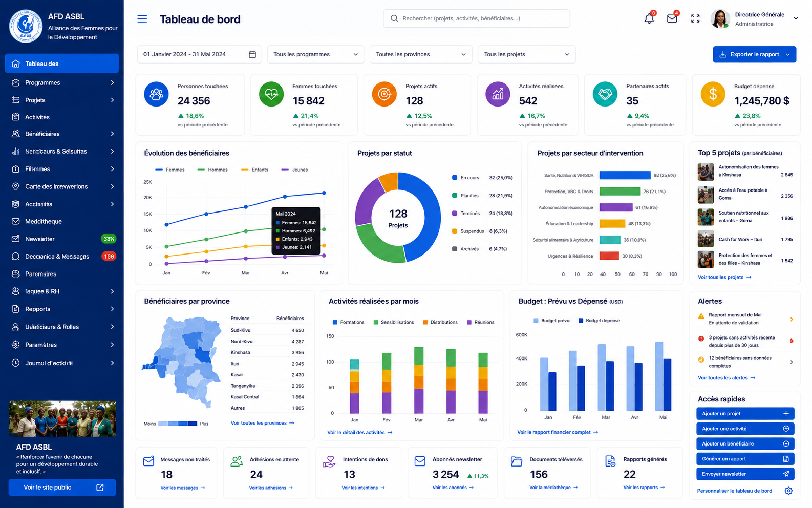The height and width of the screenshot is (508, 812).
Task: Click the Budget dépensé dollar icon
Action: [713, 94]
